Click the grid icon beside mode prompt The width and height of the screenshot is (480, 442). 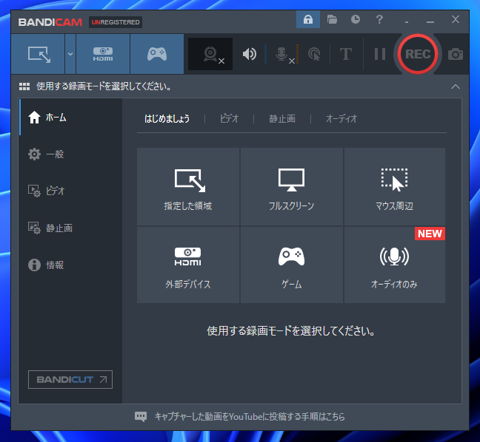tap(24, 87)
